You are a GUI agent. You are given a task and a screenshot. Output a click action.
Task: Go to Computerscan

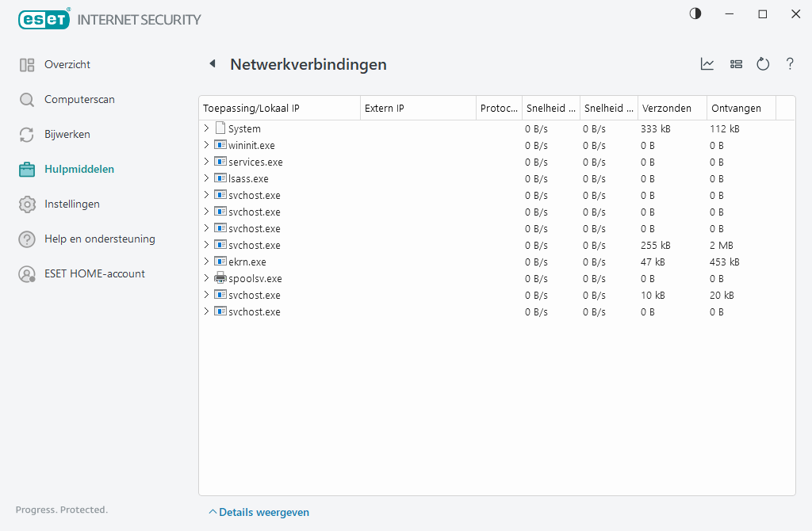pos(79,100)
